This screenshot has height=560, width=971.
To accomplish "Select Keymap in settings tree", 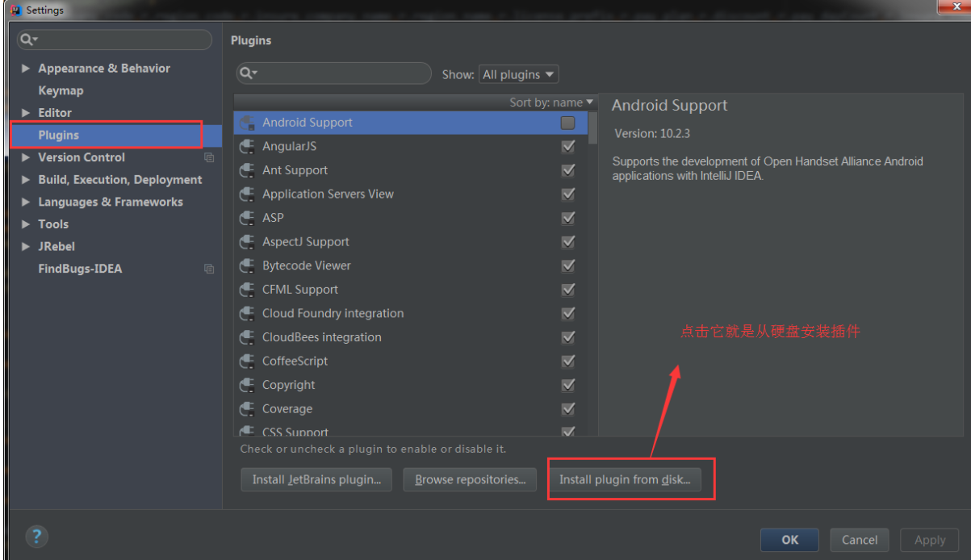I will tap(61, 90).
